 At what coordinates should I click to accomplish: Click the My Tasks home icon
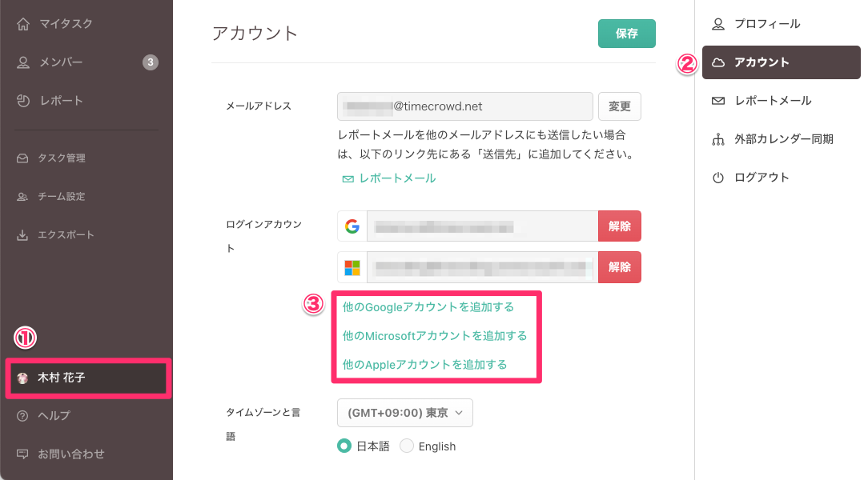point(23,24)
